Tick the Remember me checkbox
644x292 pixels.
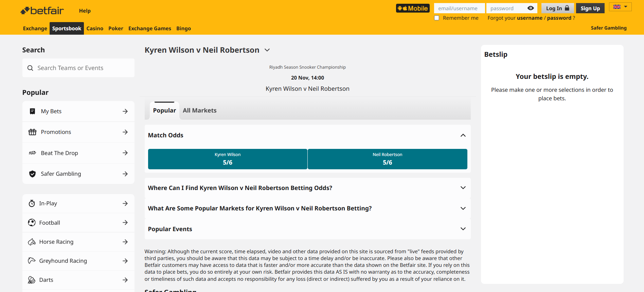click(437, 18)
